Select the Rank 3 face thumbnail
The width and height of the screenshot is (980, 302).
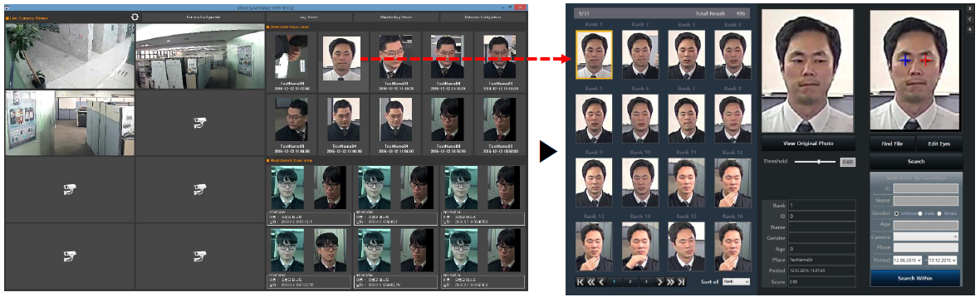(686, 54)
